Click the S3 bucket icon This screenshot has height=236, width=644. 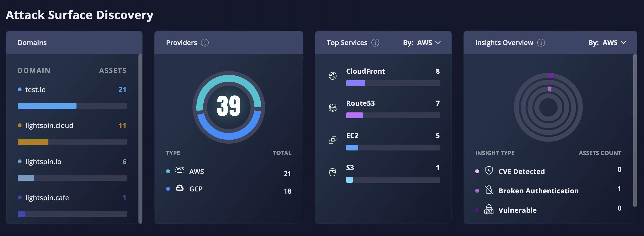coord(332,172)
